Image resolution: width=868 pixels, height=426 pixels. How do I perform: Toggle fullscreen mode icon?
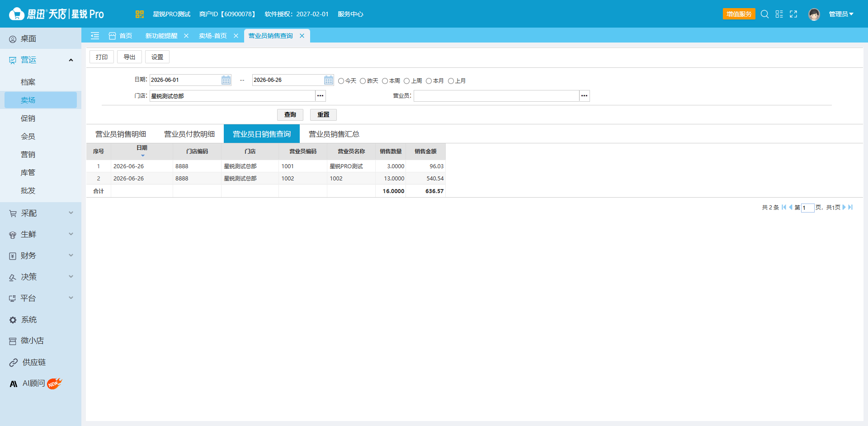coord(793,14)
